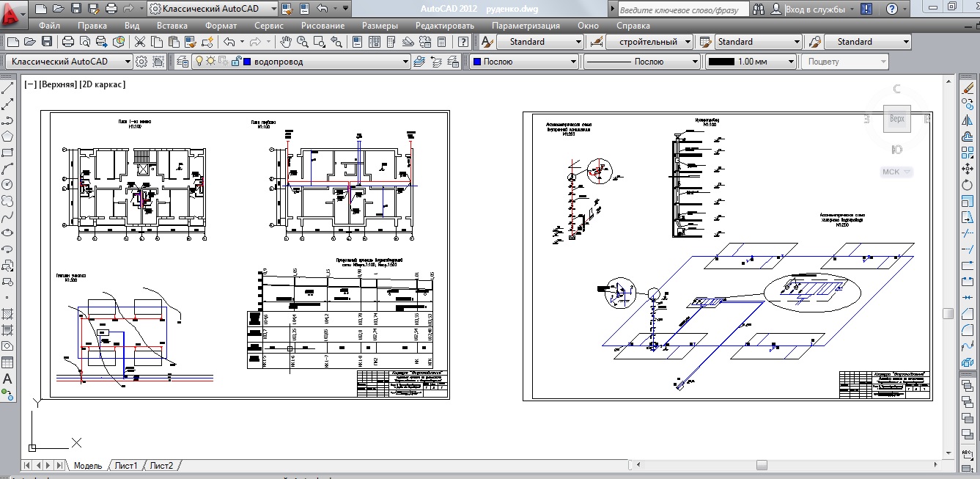The height and width of the screenshot is (479, 980).
Task: Toggle layer freeze sun icon for водопровод
Action: 210,62
